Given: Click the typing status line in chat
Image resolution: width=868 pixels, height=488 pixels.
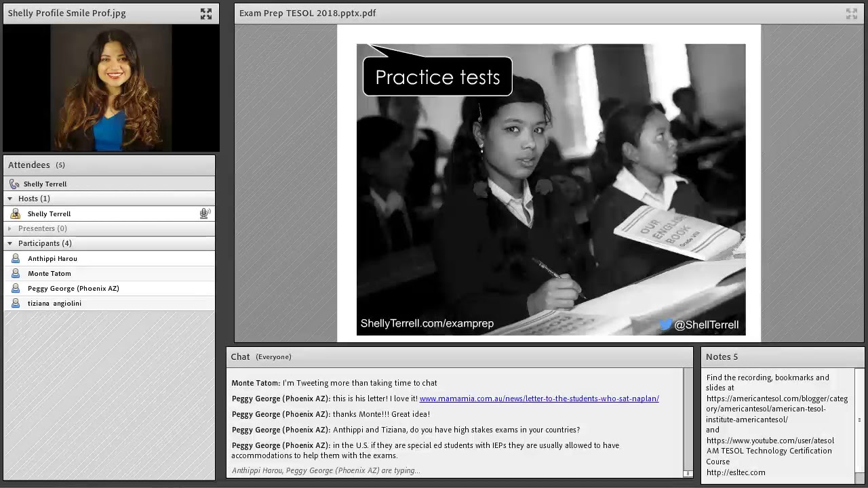Looking at the screenshot, I should pos(325,470).
